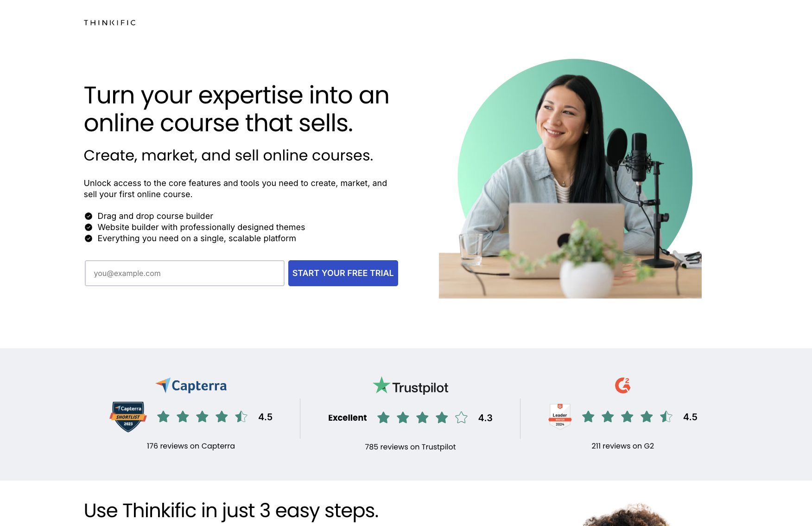Click the first Capterra rating star

pos(163,417)
